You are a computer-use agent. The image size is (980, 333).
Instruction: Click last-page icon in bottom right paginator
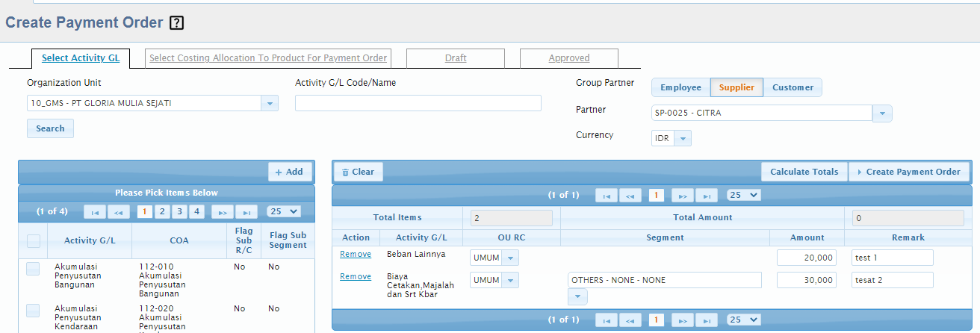pyautogui.click(x=707, y=320)
